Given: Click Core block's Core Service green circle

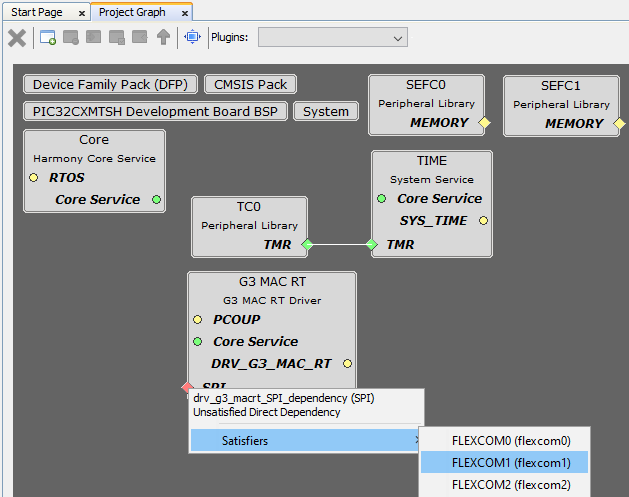Looking at the screenshot, I should click(x=156, y=199).
